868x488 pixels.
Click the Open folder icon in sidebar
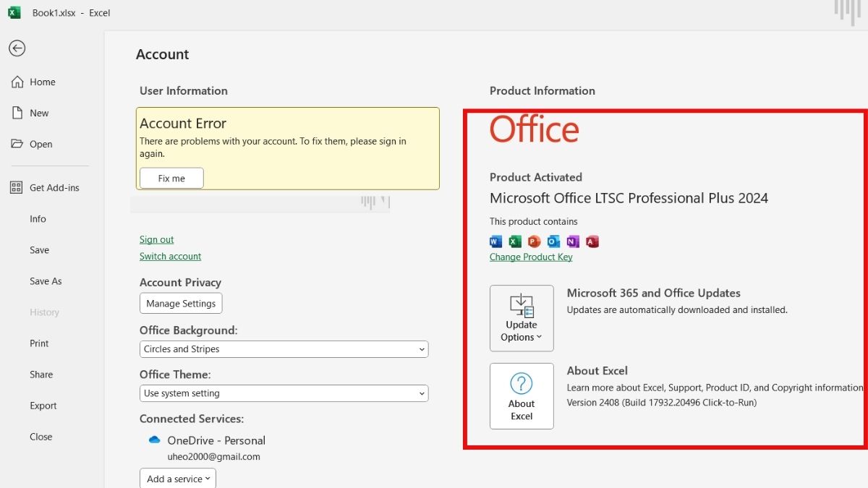pyautogui.click(x=17, y=144)
